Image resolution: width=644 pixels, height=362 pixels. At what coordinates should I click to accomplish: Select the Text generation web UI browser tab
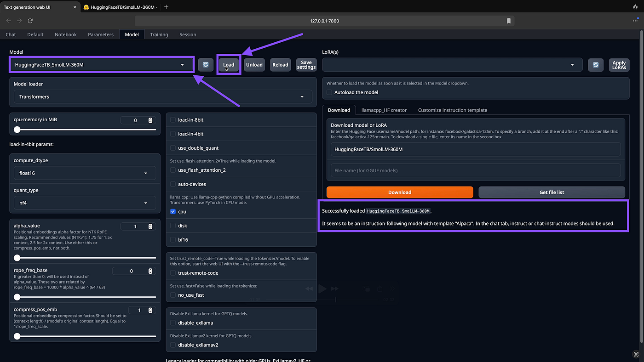point(40,7)
